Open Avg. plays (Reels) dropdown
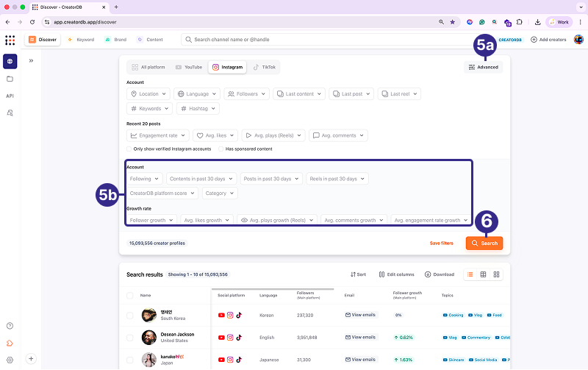The image size is (588, 370). tap(273, 135)
